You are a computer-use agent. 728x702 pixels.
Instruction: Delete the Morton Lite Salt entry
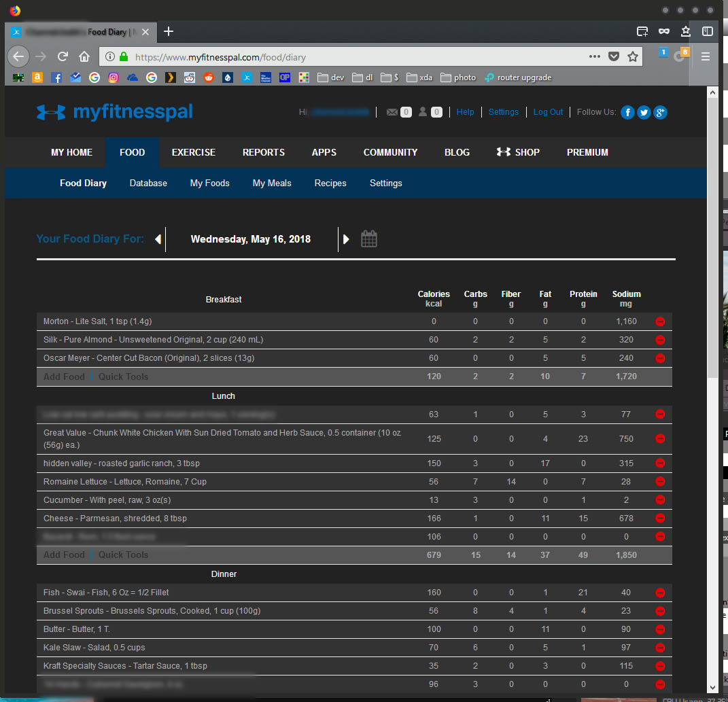pos(659,321)
